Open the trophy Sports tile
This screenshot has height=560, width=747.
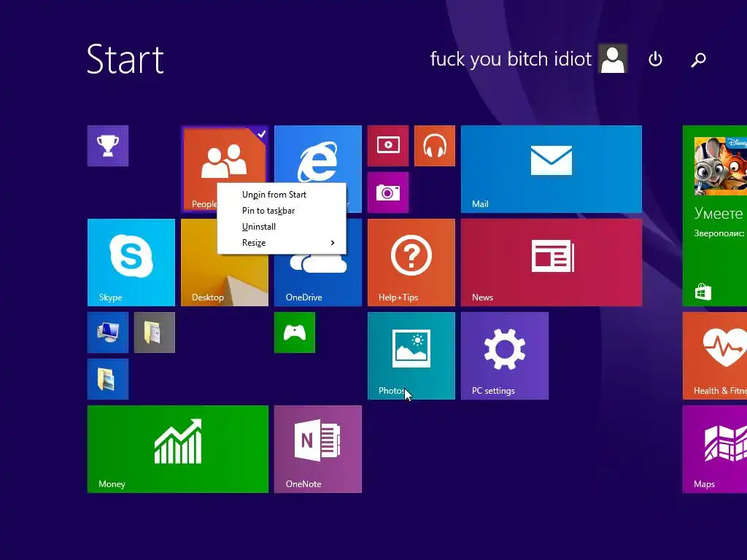tap(108, 146)
